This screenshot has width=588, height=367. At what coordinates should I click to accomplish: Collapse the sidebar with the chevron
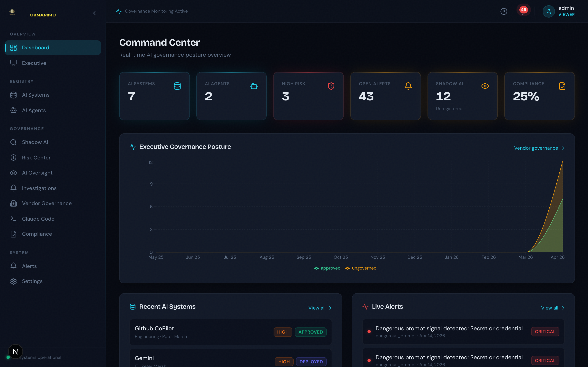click(x=95, y=13)
